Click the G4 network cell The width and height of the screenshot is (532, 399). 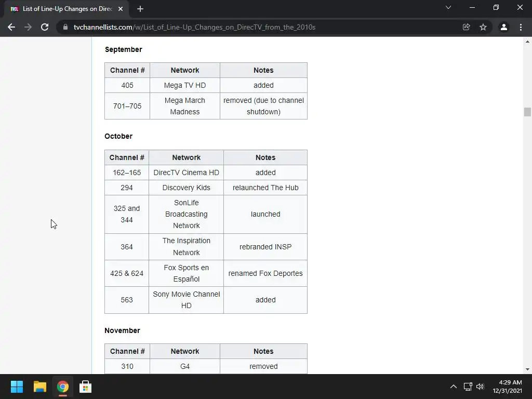(185, 366)
